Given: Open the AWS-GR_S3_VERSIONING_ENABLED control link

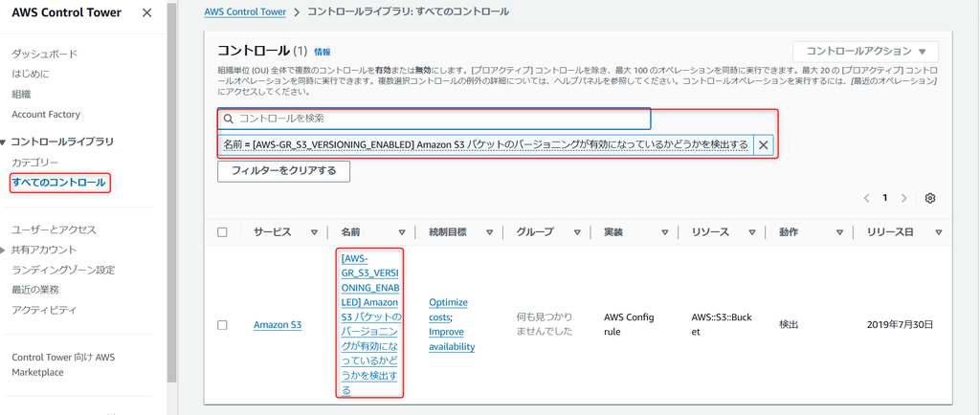Looking at the screenshot, I should click(x=372, y=324).
